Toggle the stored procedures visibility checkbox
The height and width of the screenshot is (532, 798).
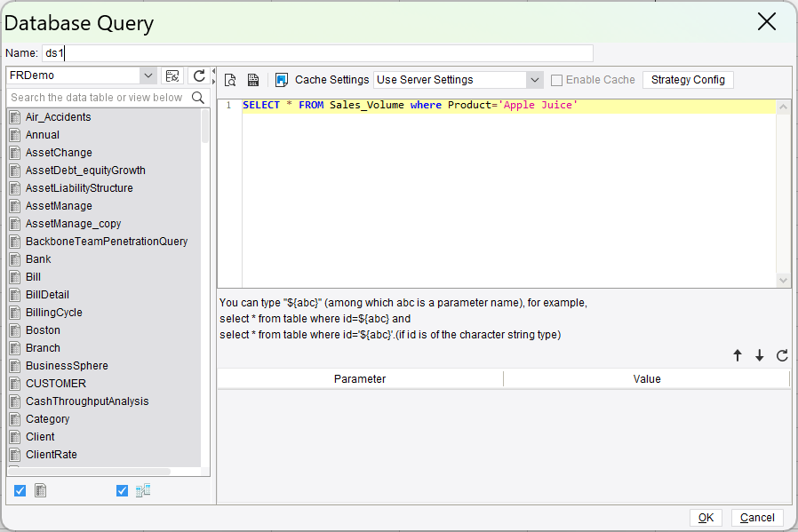point(122,489)
